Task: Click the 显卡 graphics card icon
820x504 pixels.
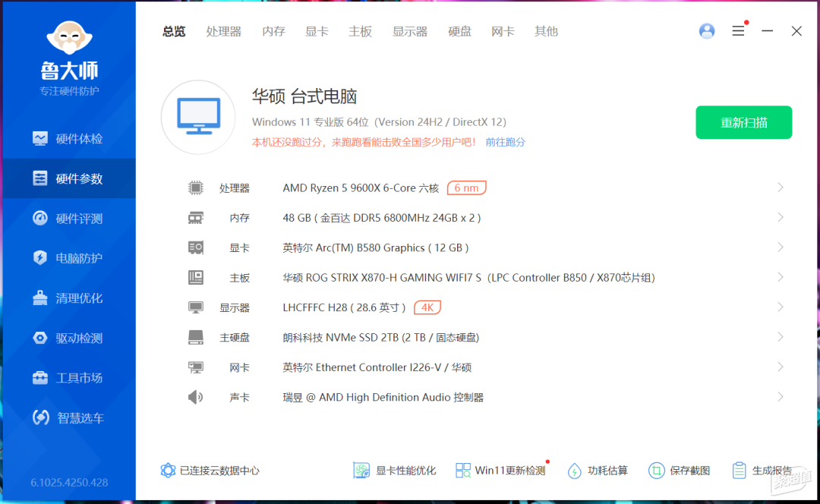Action: 196,247
